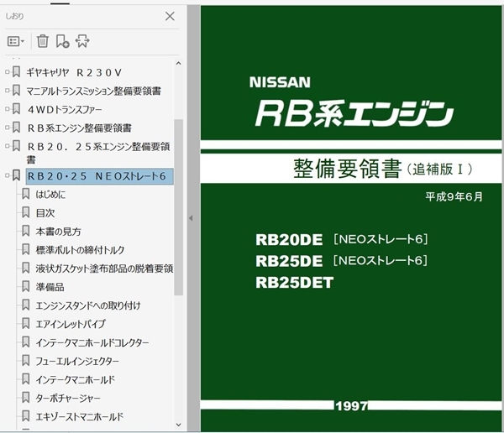
Task: Select the highlighted RB20･25 NEOストレート6 bookmark
Action: coord(100,176)
